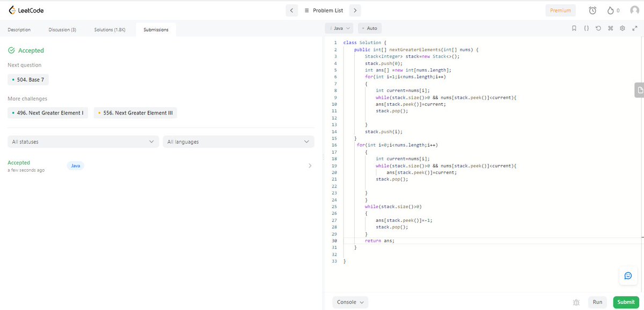Expand the Console panel
644x310 pixels.
(x=350, y=302)
